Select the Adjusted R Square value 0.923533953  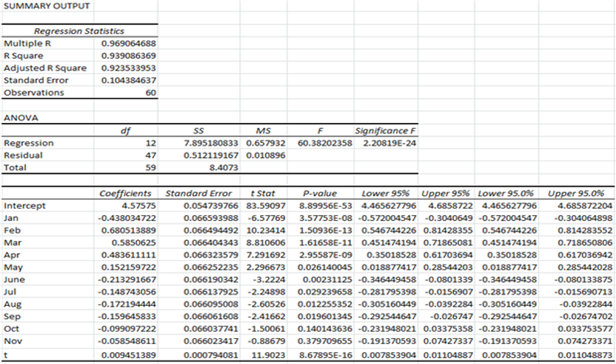click(x=128, y=68)
